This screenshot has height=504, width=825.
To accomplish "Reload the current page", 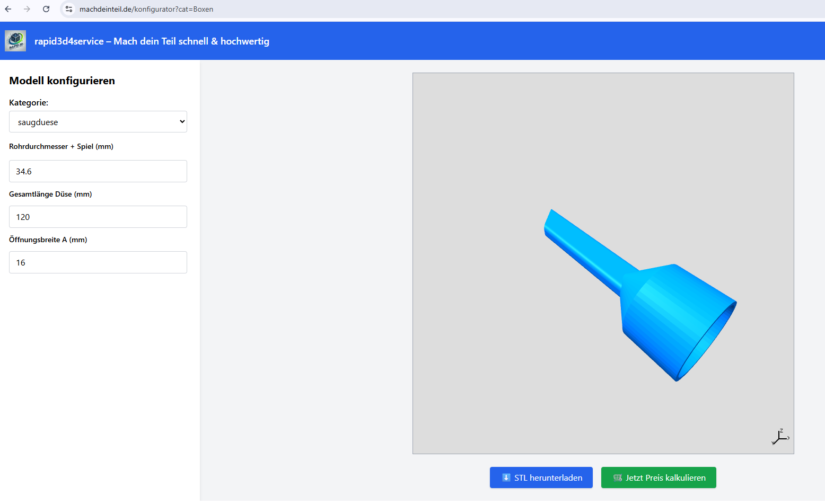I will click(x=46, y=9).
